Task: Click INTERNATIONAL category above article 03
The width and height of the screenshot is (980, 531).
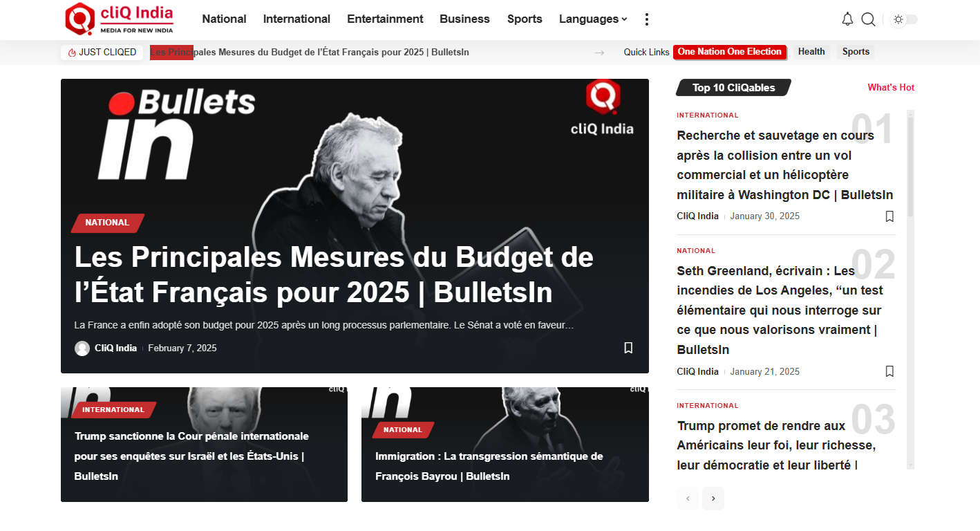Action: tap(708, 406)
